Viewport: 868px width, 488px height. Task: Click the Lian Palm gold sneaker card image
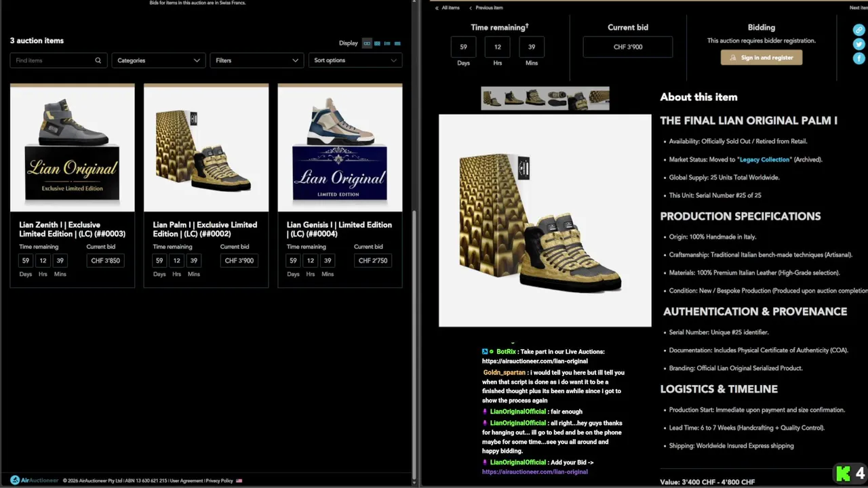pyautogui.click(x=206, y=150)
